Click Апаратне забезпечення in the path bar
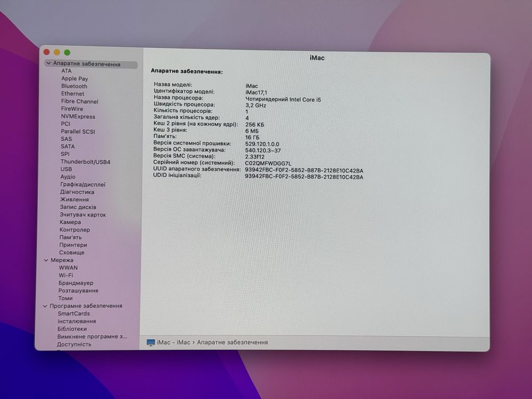This screenshot has height=399, width=532. (232, 342)
